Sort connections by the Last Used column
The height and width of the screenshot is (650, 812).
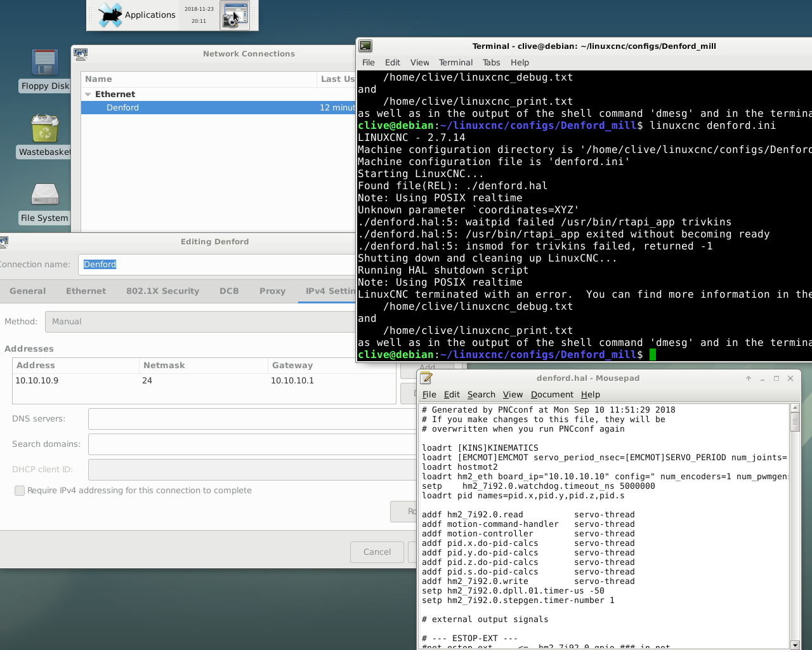tap(336, 79)
